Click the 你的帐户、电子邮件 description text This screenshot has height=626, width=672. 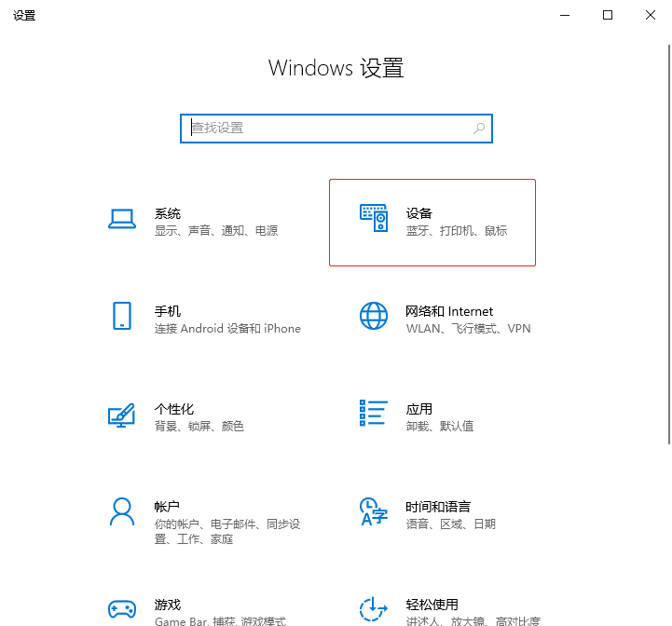click(x=227, y=531)
